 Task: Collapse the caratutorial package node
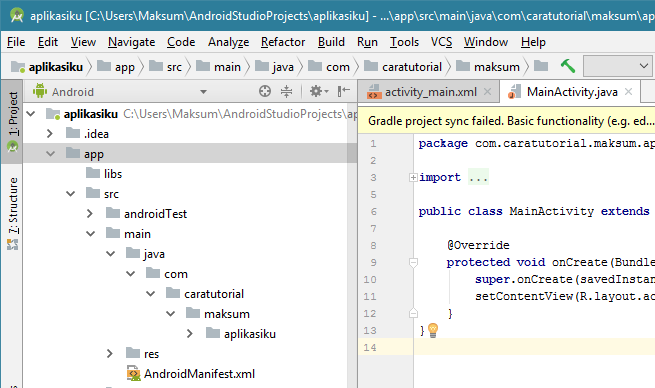click(151, 294)
